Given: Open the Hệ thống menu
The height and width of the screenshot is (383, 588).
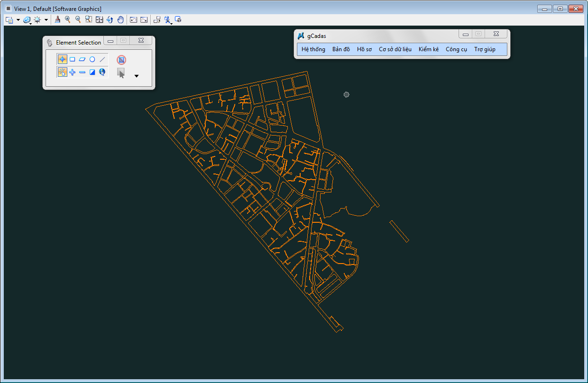Looking at the screenshot, I should tap(313, 49).
